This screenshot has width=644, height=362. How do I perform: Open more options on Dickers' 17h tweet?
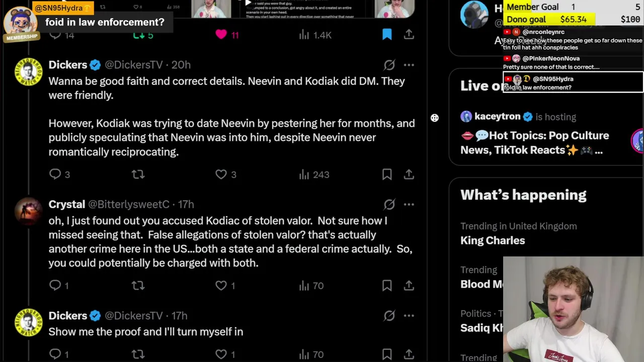tap(409, 316)
